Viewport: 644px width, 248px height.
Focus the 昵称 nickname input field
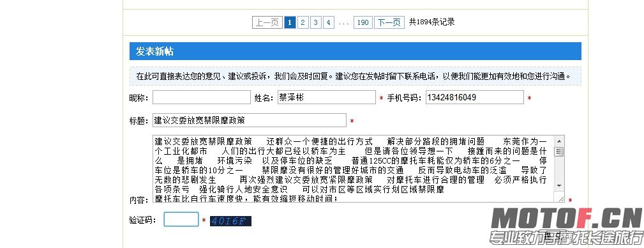tap(201, 97)
